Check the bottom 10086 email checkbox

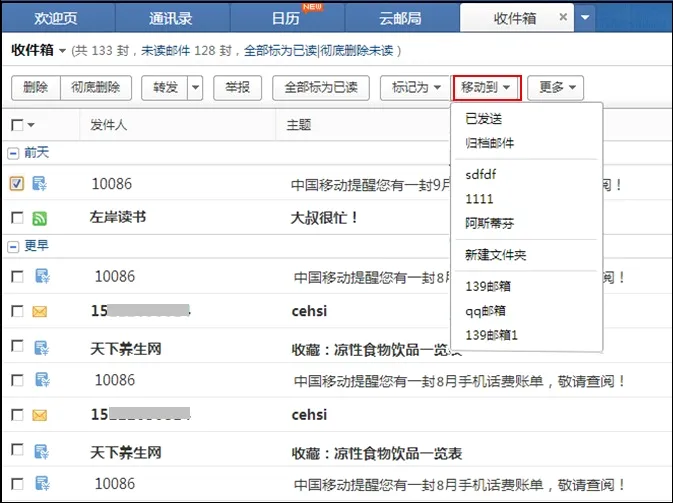pos(17,484)
